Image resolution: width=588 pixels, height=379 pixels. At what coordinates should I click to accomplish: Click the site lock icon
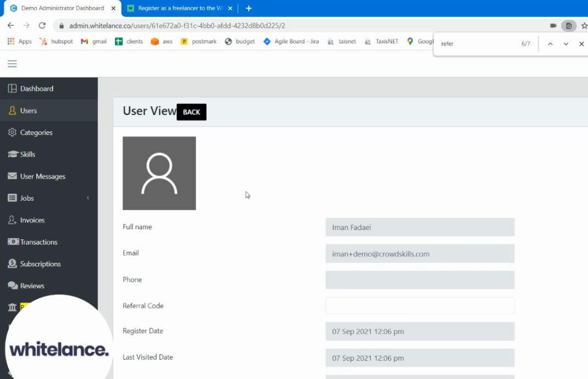(62, 25)
